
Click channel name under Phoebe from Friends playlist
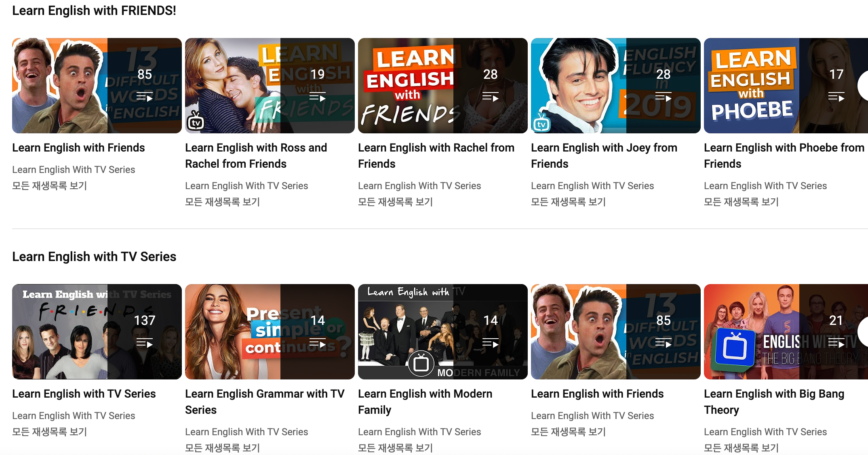[x=765, y=185]
